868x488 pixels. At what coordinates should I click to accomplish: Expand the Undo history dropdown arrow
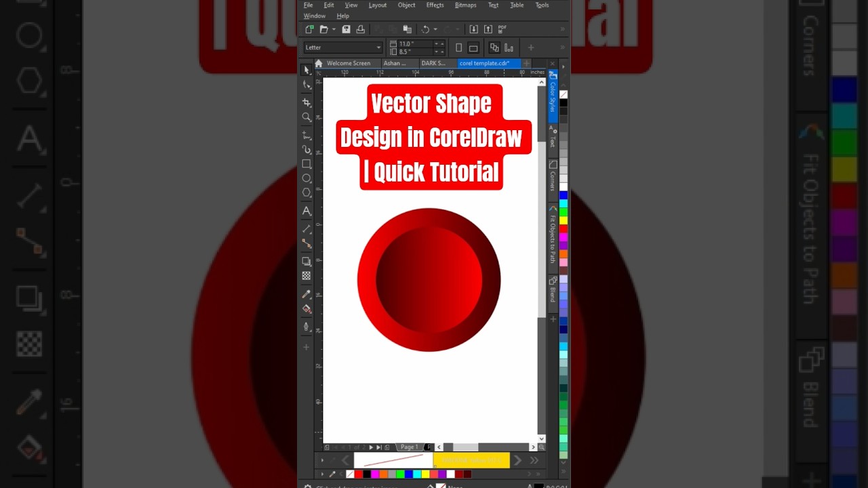click(x=435, y=29)
